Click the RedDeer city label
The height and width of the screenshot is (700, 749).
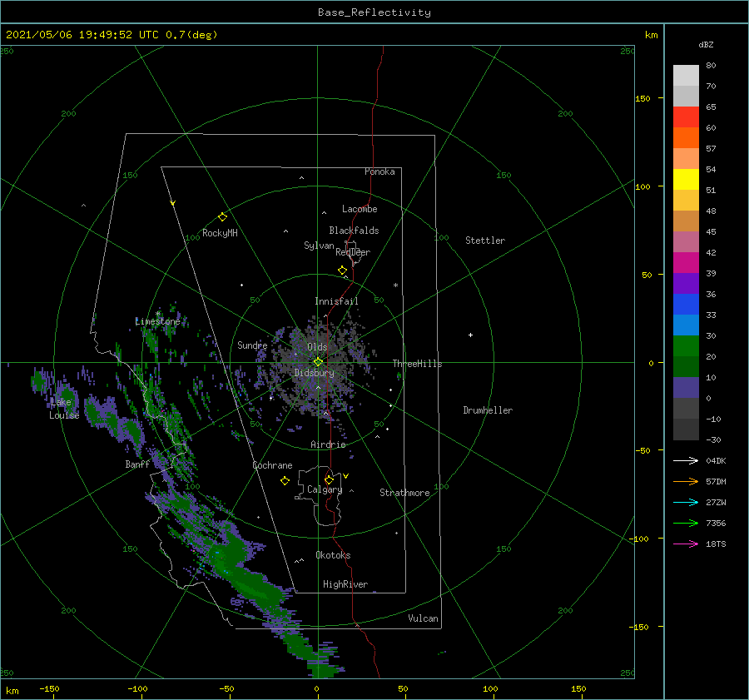click(x=353, y=252)
